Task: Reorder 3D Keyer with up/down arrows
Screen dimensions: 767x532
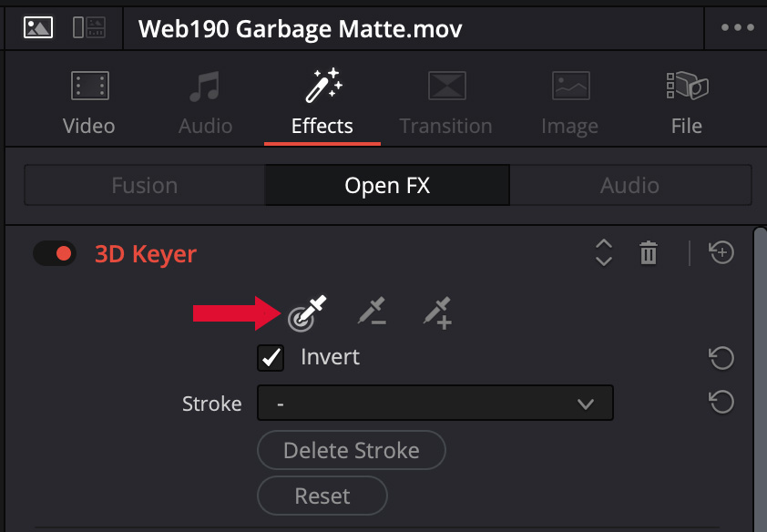Action: 603,253
